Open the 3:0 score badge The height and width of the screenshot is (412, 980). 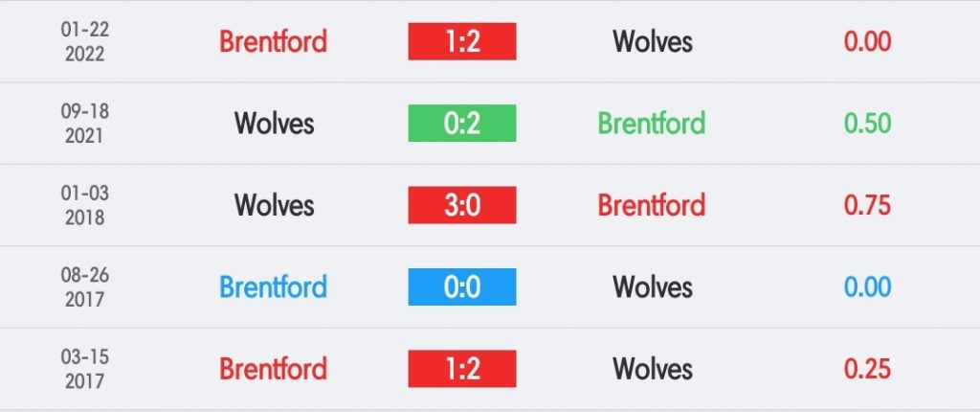coord(462,205)
